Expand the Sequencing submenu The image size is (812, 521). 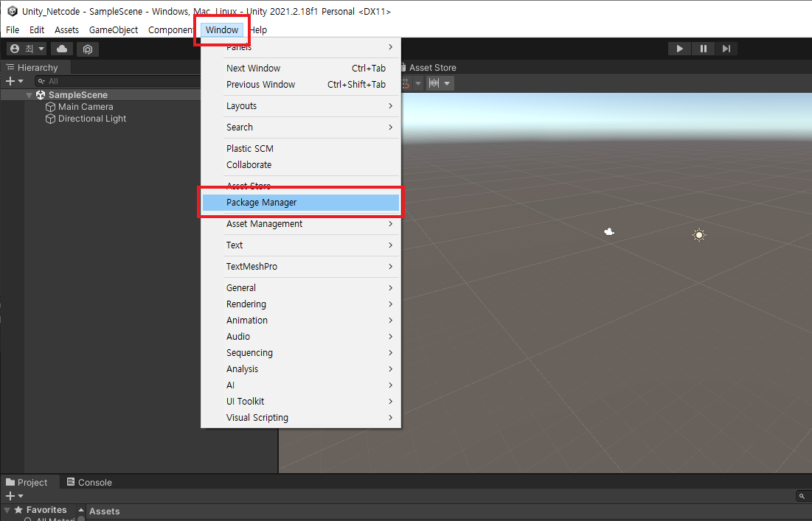click(x=301, y=352)
